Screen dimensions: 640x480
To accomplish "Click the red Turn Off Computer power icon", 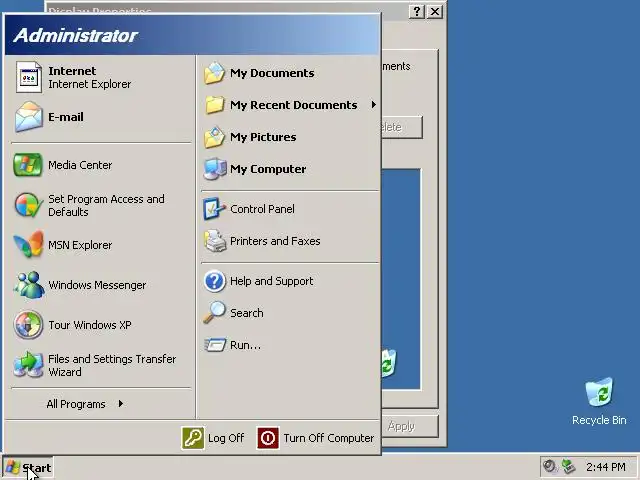I will [268, 438].
